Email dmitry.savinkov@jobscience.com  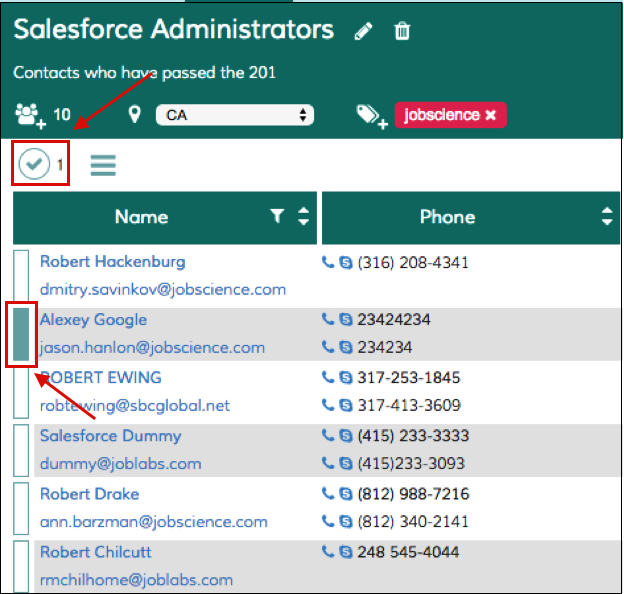click(163, 290)
